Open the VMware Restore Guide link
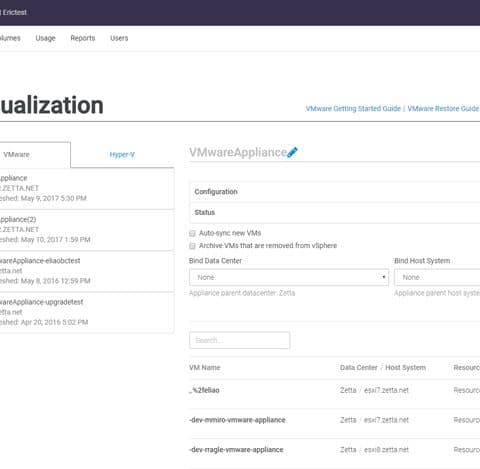Screen dimensions: 480x469 (443, 109)
